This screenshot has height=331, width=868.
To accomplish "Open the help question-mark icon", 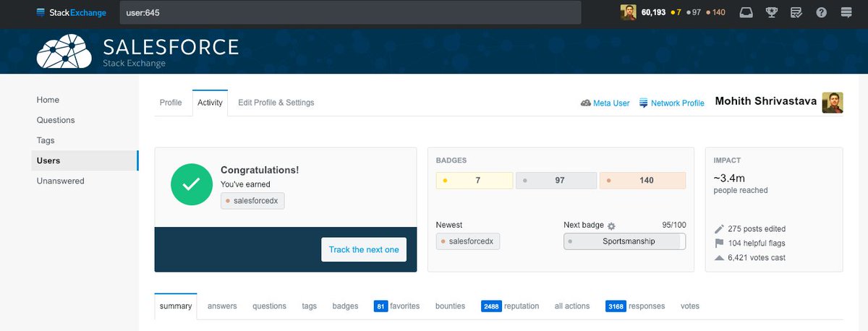I will pyautogui.click(x=821, y=12).
